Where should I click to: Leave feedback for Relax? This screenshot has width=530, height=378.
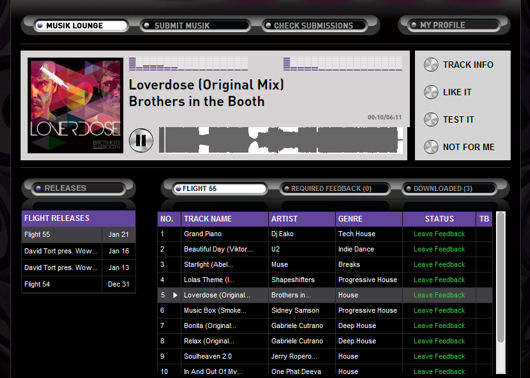pyautogui.click(x=439, y=341)
